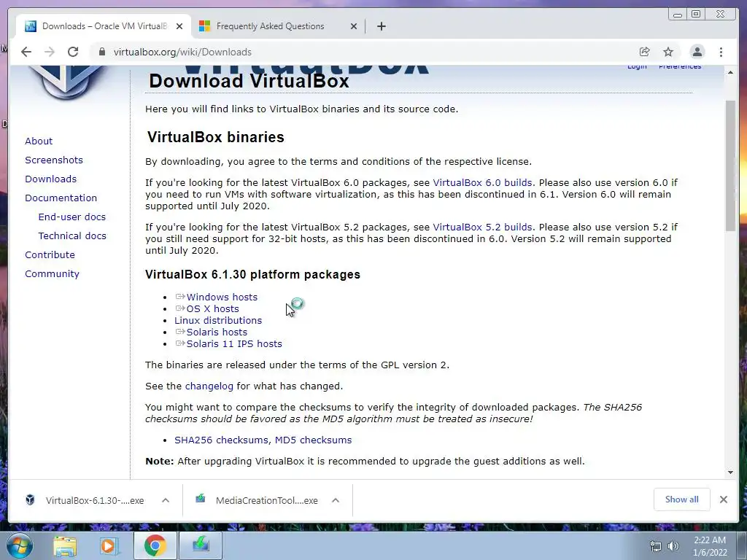Select the Downloads – Oracle VM VirtualBox tab
The image size is (747, 560).
(104, 26)
